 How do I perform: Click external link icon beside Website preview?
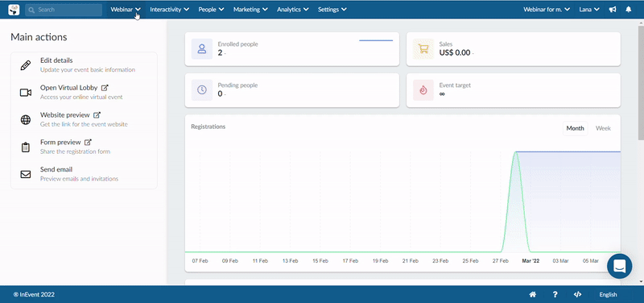[97, 115]
